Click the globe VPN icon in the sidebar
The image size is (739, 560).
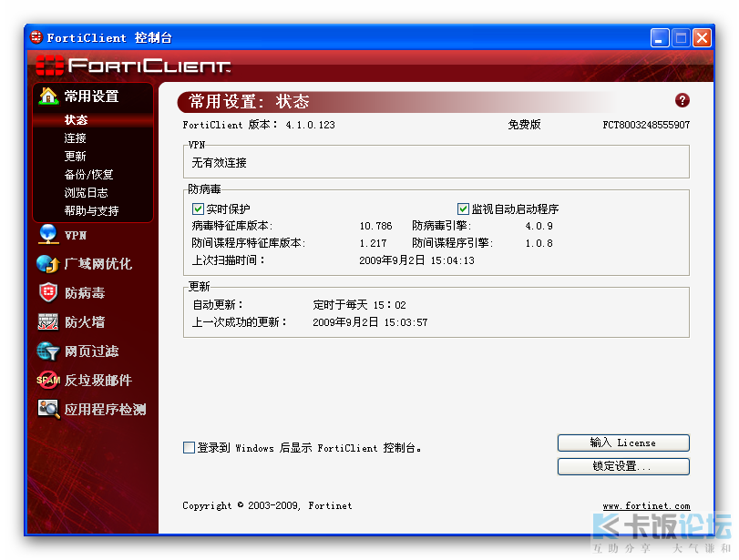click(x=48, y=235)
